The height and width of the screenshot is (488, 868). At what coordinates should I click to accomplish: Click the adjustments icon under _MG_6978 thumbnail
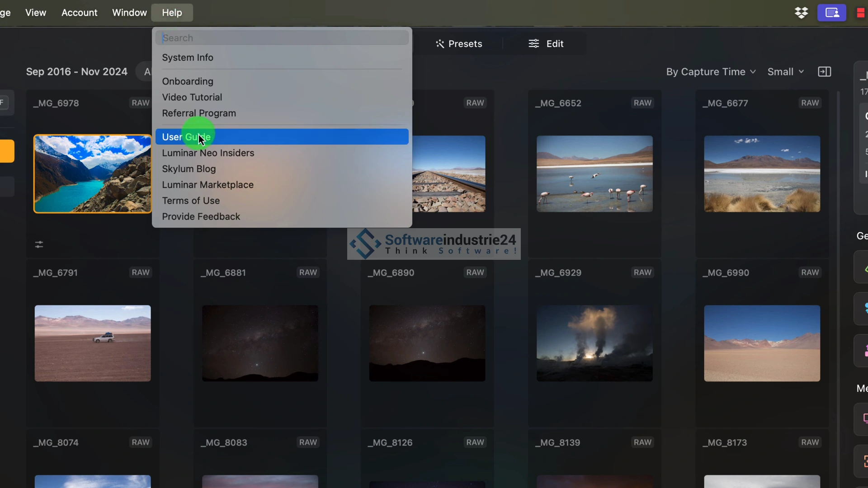point(39,244)
